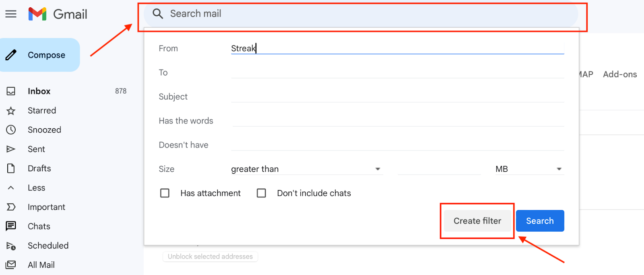Click the Don't include chats label text
This screenshot has width=644, height=275.
tap(314, 193)
